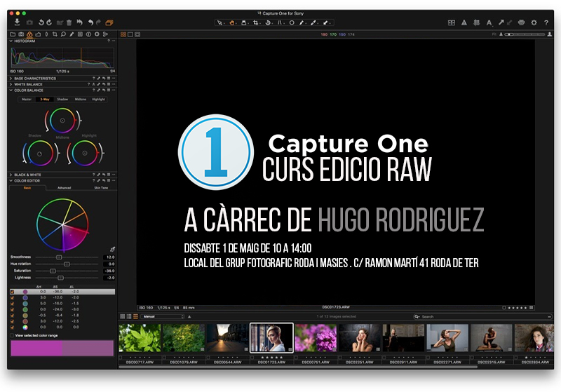Expand the Base Characteristics panel

(11, 79)
